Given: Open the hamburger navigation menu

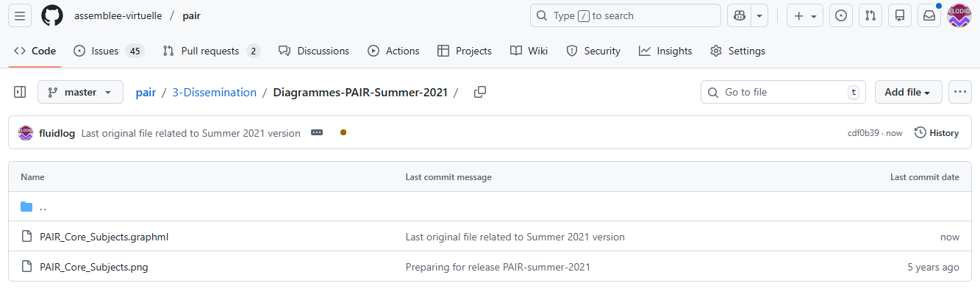Looking at the screenshot, I should [x=20, y=15].
